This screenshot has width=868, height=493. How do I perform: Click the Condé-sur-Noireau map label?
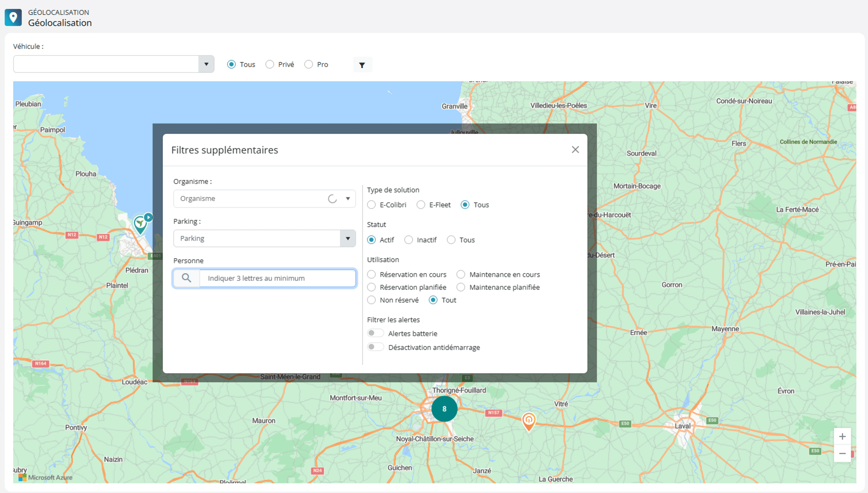[744, 101]
